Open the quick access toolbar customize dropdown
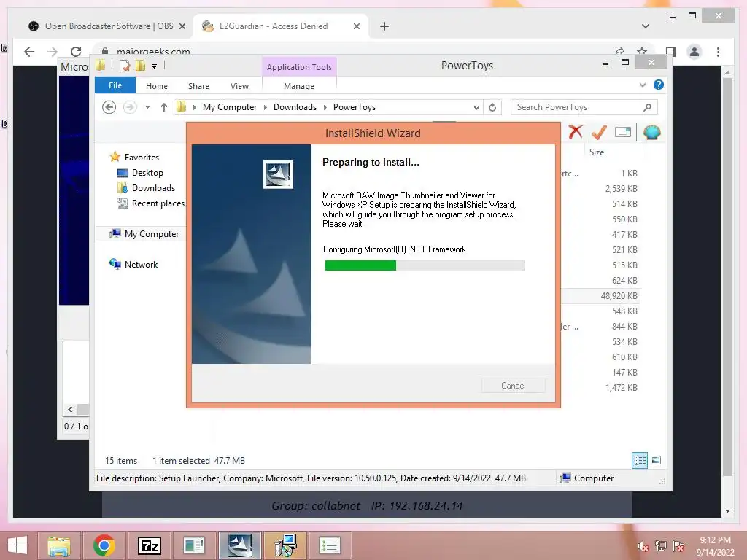 pos(155,66)
